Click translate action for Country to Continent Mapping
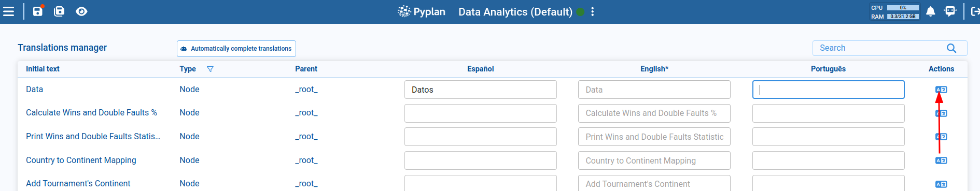 941,160
